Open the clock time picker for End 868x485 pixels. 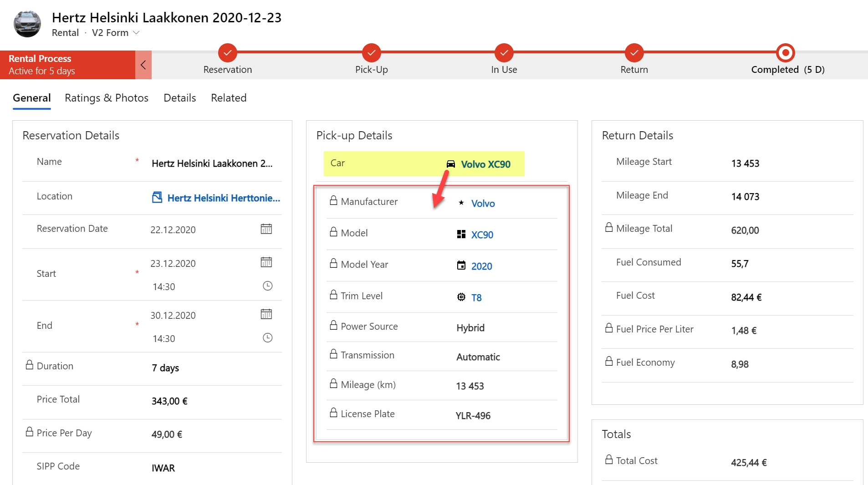[268, 338]
